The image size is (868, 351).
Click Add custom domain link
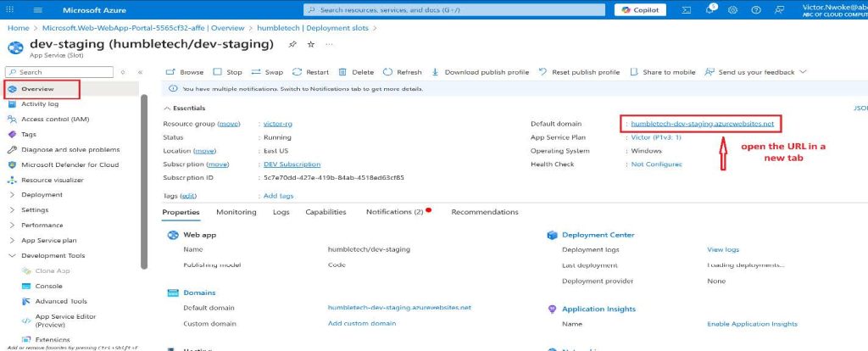coord(362,323)
